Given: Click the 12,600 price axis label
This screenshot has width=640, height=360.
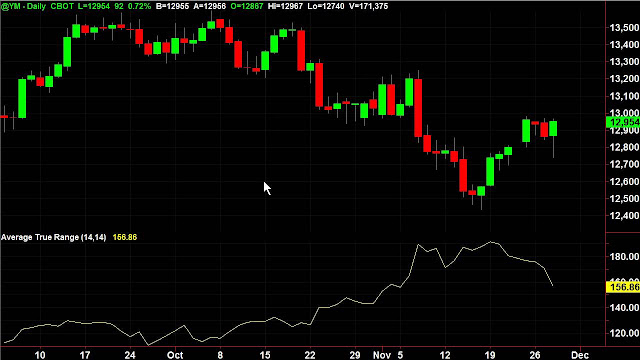Looking at the screenshot, I should point(624,181).
